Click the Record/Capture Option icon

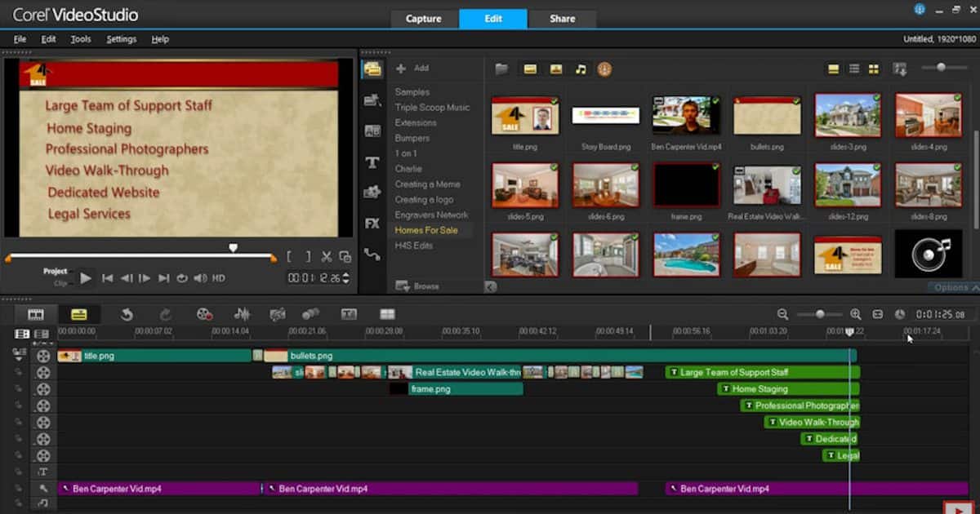[204, 314]
